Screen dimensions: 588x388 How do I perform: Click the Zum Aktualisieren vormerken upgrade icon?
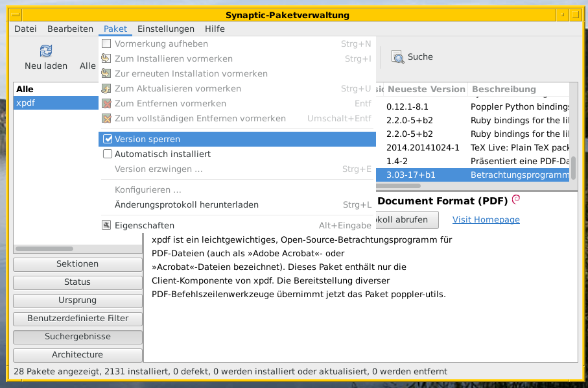point(106,88)
